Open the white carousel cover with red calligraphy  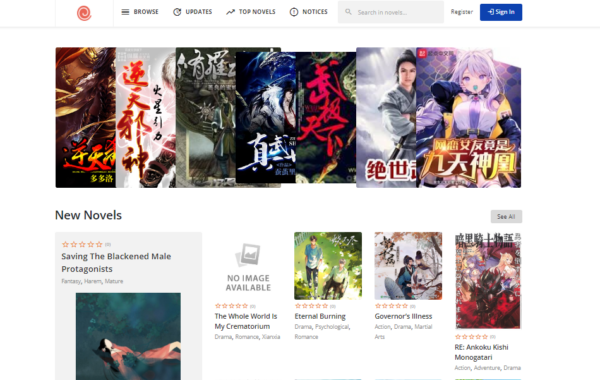click(x=146, y=117)
